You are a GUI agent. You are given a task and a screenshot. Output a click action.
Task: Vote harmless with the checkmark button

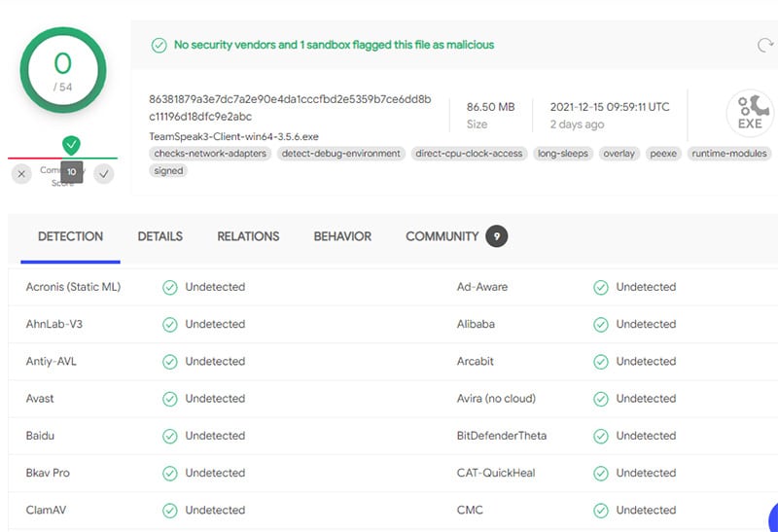104,174
